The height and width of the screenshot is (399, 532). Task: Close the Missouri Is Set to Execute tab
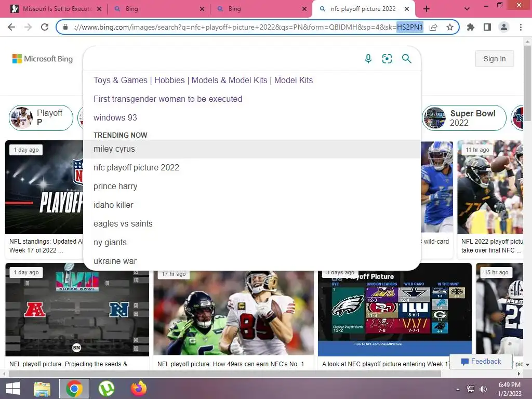pos(99,9)
